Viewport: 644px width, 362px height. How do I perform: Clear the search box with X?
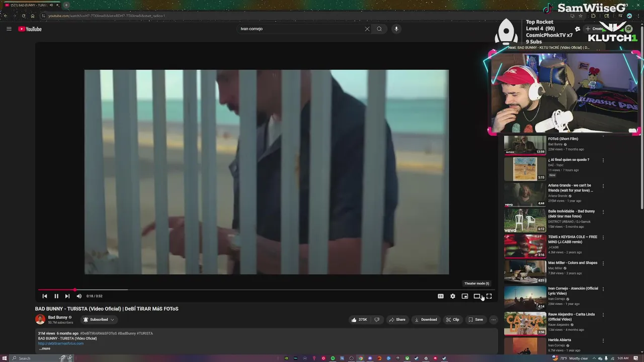click(367, 29)
